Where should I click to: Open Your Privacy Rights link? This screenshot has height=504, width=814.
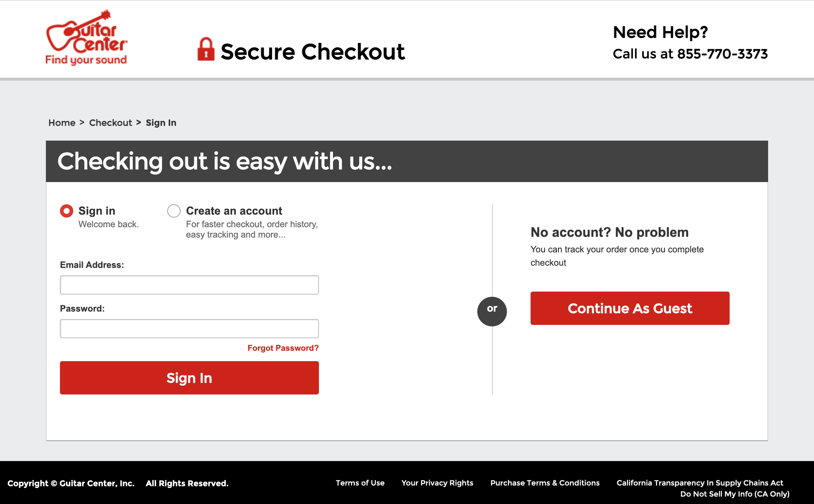437,483
